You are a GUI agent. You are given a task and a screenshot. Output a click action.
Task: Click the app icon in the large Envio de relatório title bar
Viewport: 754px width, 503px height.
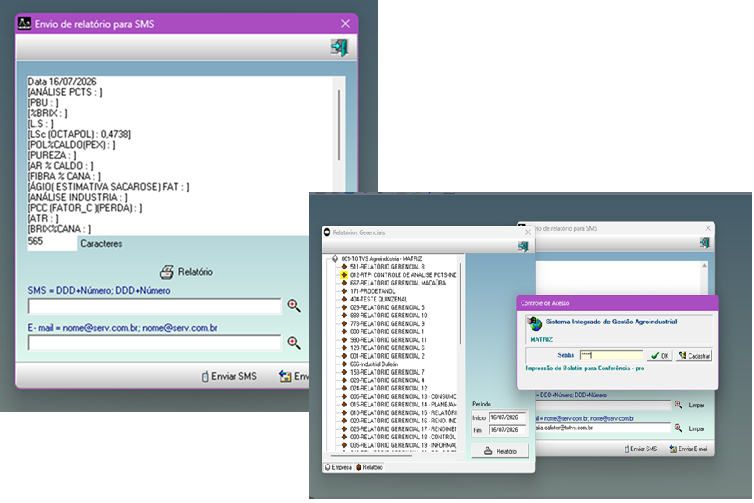click(24, 23)
